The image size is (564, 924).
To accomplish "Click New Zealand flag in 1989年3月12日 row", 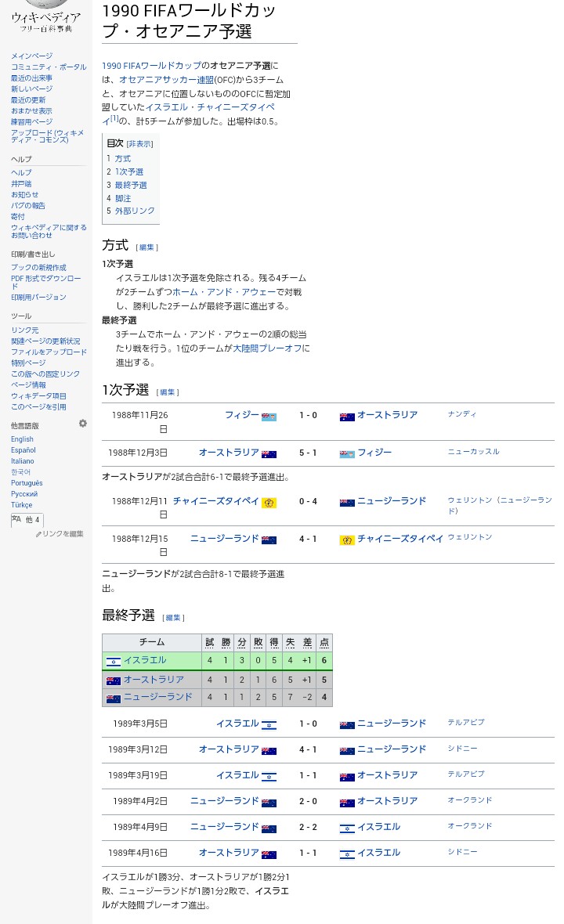I will 347,752.
